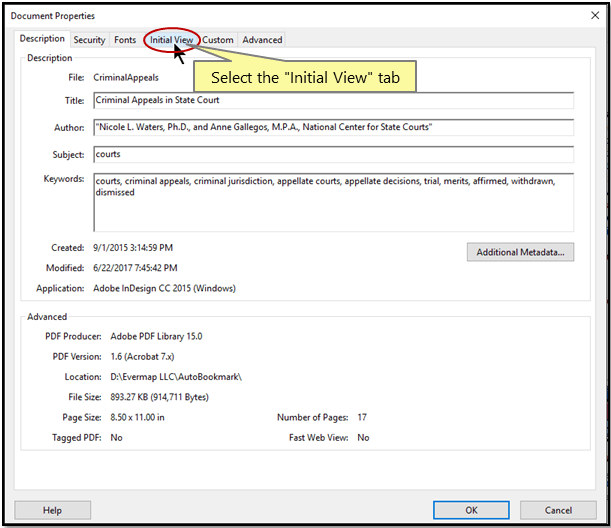The image size is (611, 528).
Task: Close the Document Properties window
Action: (x=595, y=16)
